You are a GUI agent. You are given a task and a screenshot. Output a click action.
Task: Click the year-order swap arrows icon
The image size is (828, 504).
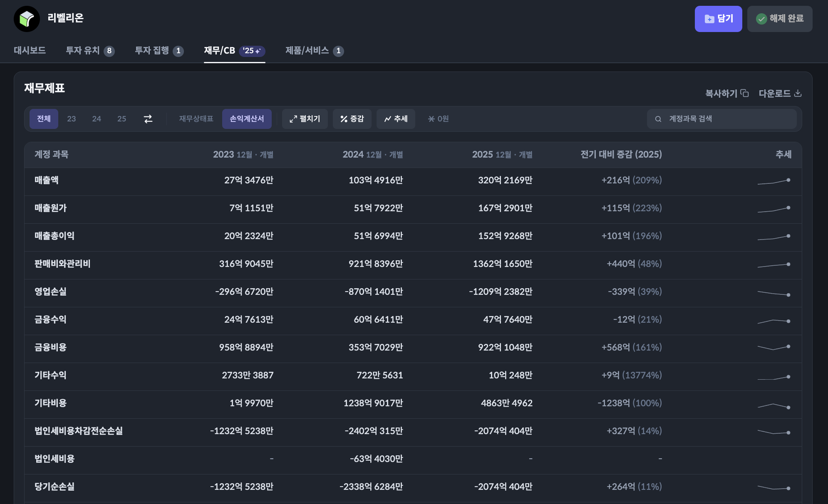148,119
